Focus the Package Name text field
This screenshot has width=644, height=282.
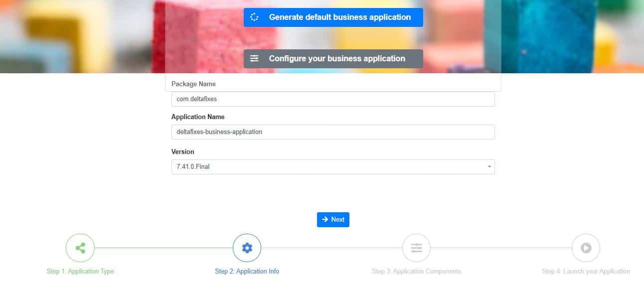[x=332, y=99]
